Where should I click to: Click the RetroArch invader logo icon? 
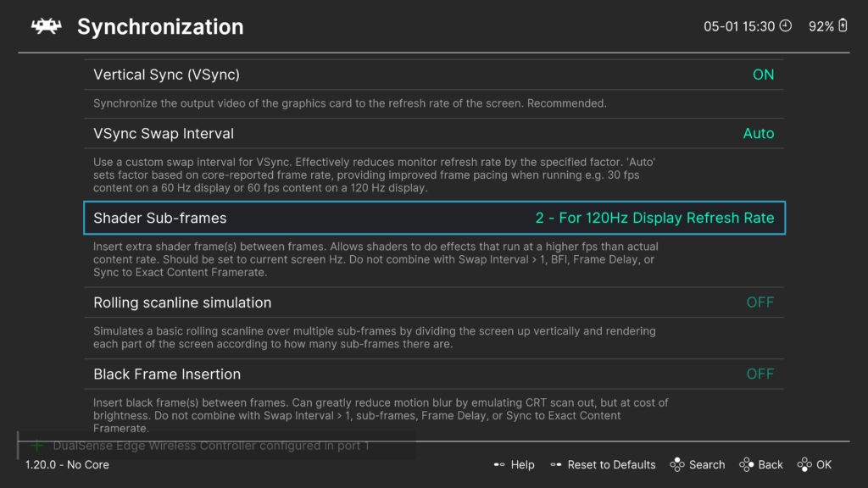tap(46, 26)
